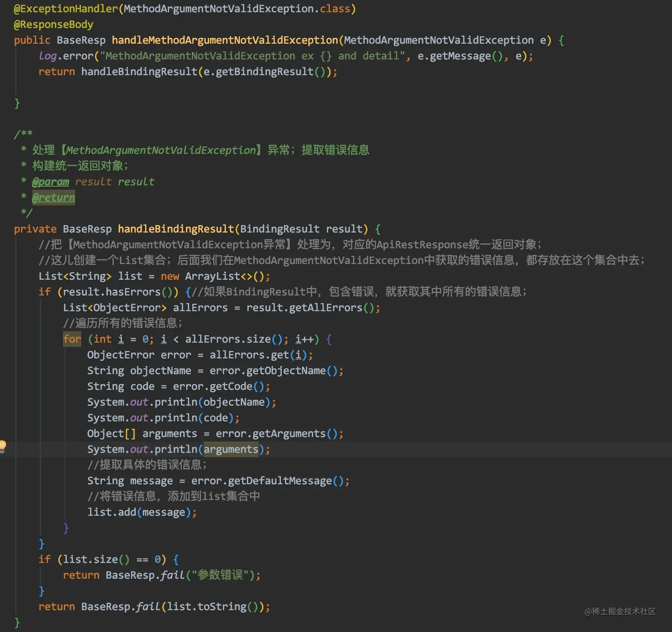Screen dimensions: 672x632
Task: Click the handleMethodArgumentNotValidException method name
Action: point(225,40)
